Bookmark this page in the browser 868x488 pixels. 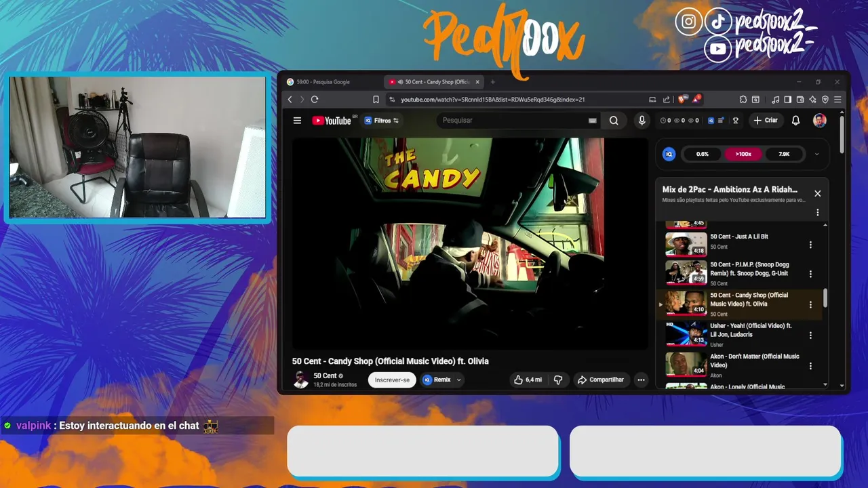pos(376,100)
